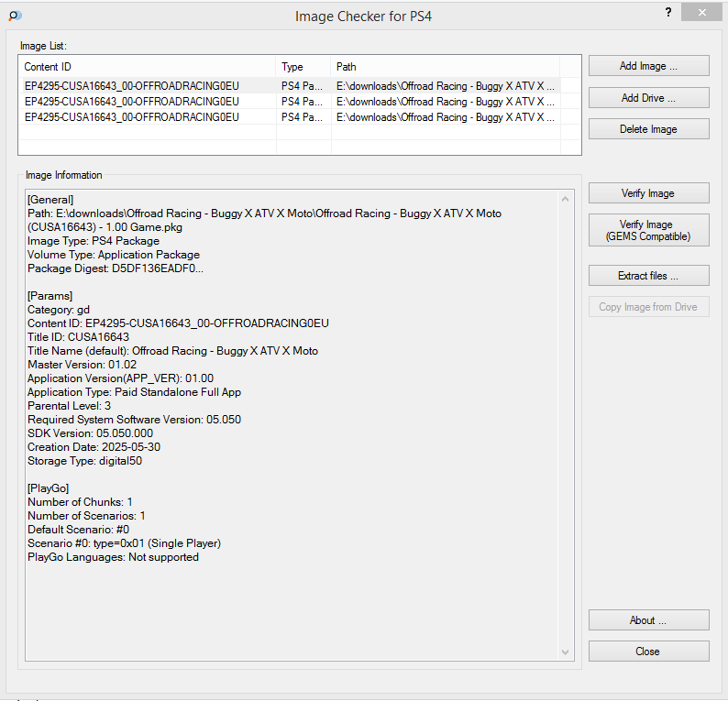Viewport: 728px width, 701px height.
Task: Sort by Content ID column header
Action: click(x=148, y=67)
